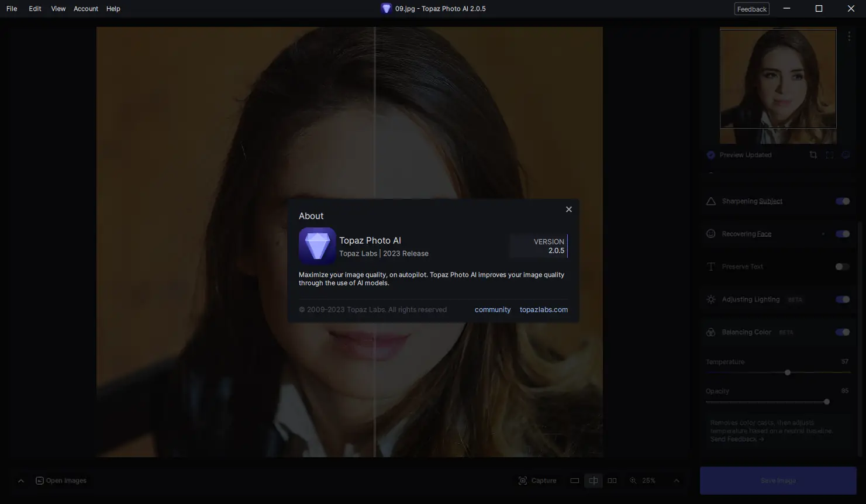Expand the zoom options chevron

tap(677, 481)
